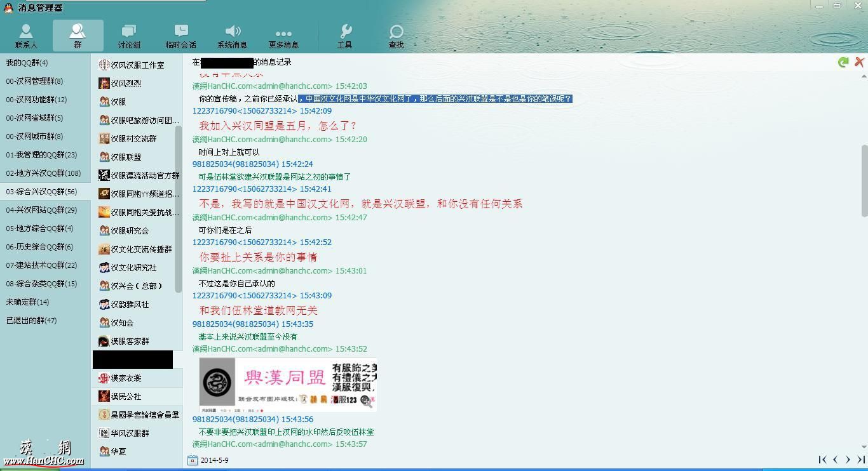Viewport: 868px width, 471px height.
Task: Click the 興漢同盟 image thumbnail in chat
Action: point(288,385)
